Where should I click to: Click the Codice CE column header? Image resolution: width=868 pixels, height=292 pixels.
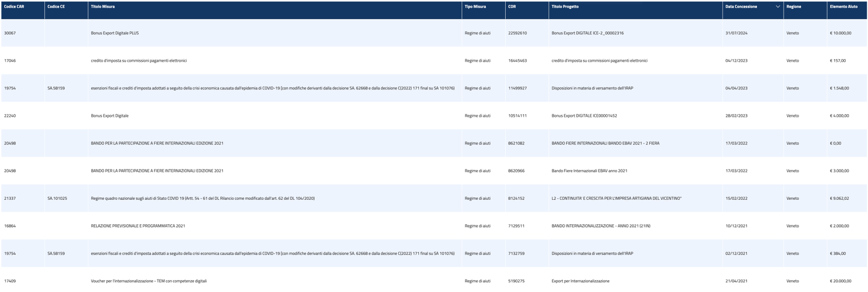click(x=56, y=7)
